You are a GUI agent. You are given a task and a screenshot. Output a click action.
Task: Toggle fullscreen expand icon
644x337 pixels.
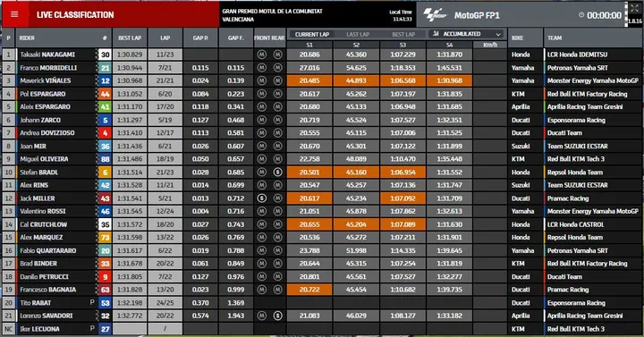click(634, 8)
